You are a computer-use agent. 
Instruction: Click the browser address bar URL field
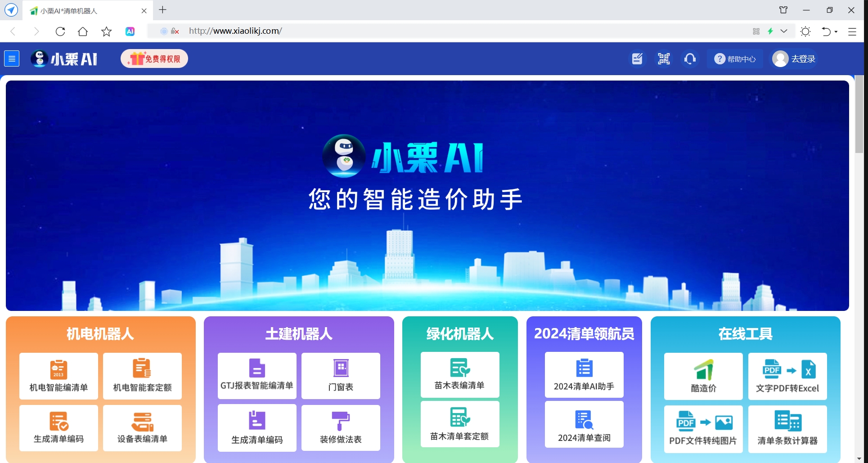click(405, 31)
